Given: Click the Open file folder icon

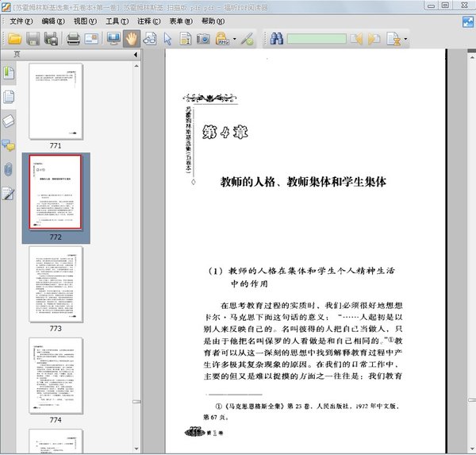Looking at the screenshot, I should (x=14, y=38).
